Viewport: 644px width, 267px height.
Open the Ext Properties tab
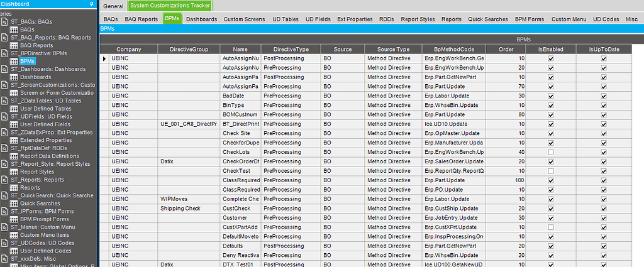click(355, 19)
